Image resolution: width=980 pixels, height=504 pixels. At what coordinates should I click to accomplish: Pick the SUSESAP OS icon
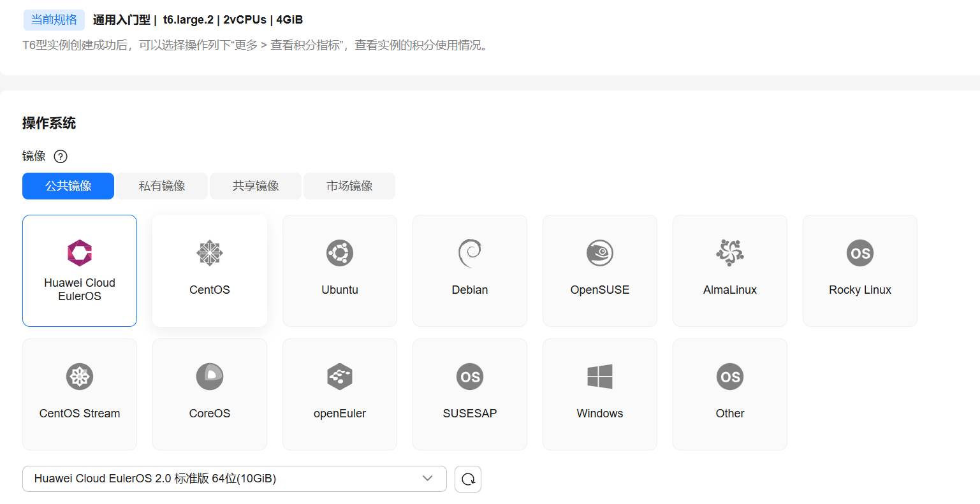(x=470, y=377)
